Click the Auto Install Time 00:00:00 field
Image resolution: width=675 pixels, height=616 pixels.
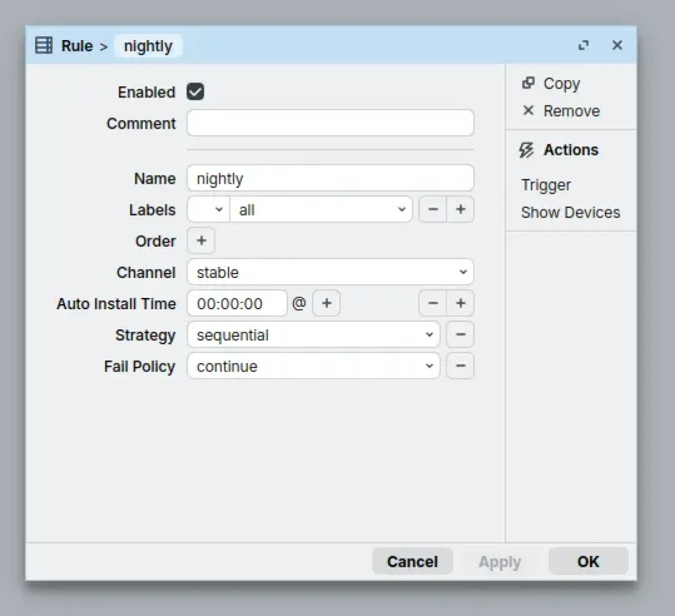click(237, 303)
